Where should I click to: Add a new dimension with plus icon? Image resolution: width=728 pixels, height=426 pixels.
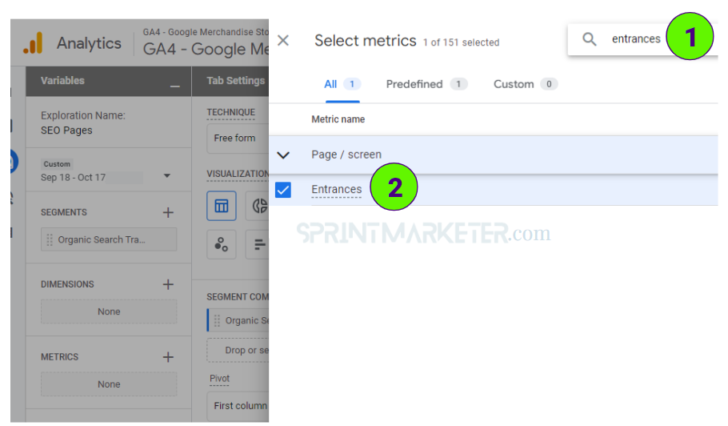[168, 284]
